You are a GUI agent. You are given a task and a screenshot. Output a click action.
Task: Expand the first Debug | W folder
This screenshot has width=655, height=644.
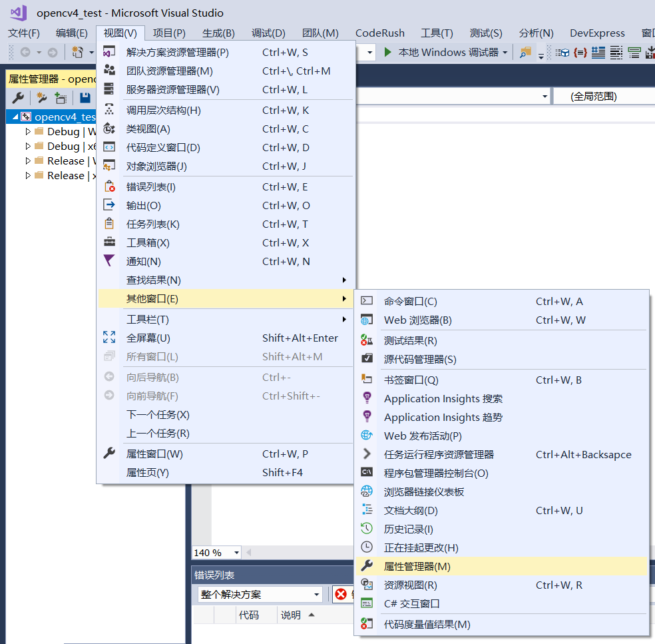coord(28,132)
